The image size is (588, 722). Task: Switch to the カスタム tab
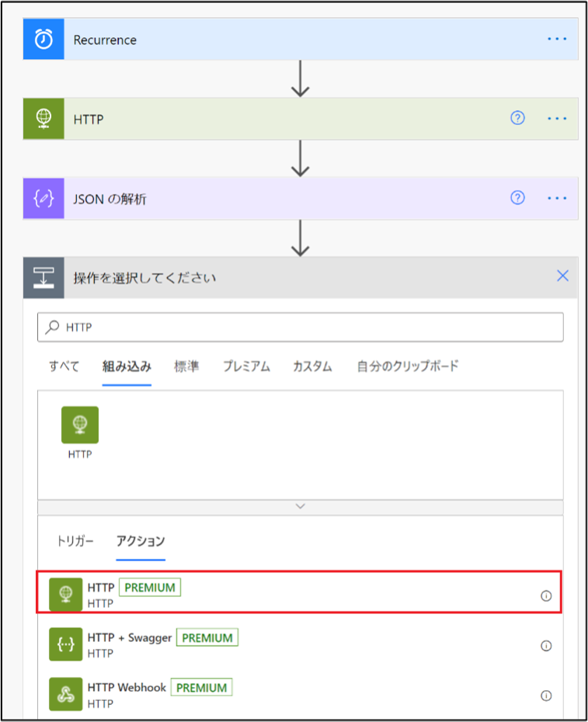(x=312, y=366)
